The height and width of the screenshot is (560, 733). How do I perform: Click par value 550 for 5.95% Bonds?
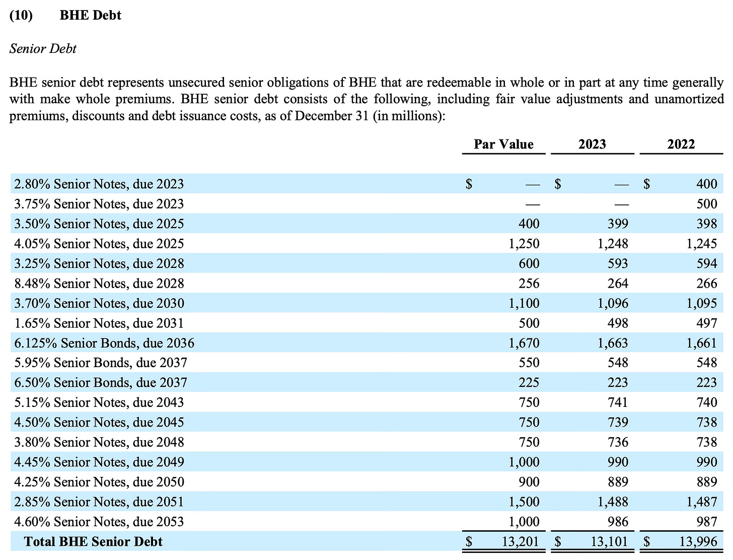(529, 363)
